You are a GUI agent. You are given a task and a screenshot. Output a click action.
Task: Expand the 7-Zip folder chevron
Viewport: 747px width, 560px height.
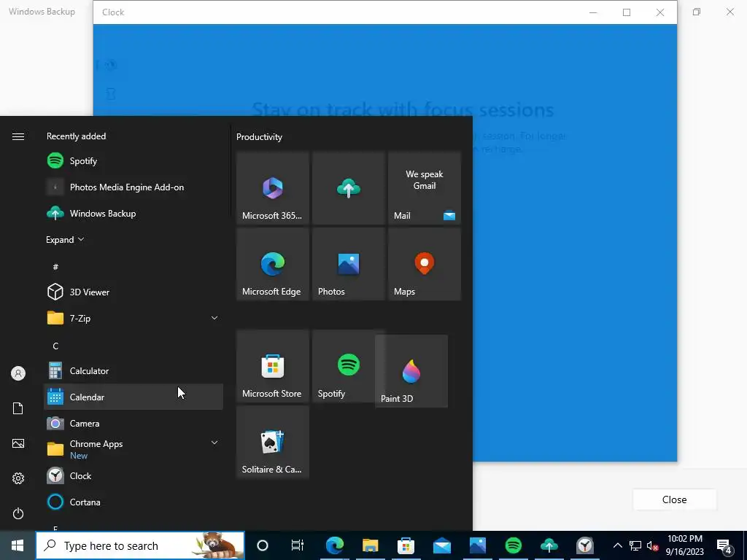point(214,318)
